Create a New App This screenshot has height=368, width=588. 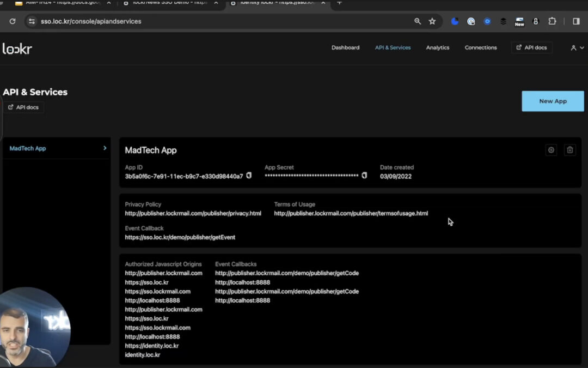point(553,101)
